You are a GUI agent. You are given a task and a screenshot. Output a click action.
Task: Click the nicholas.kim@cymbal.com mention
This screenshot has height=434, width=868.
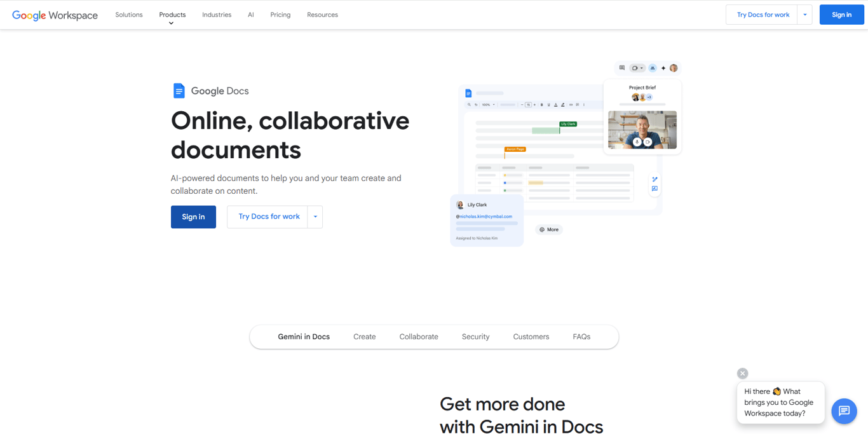pyautogui.click(x=484, y=217)
